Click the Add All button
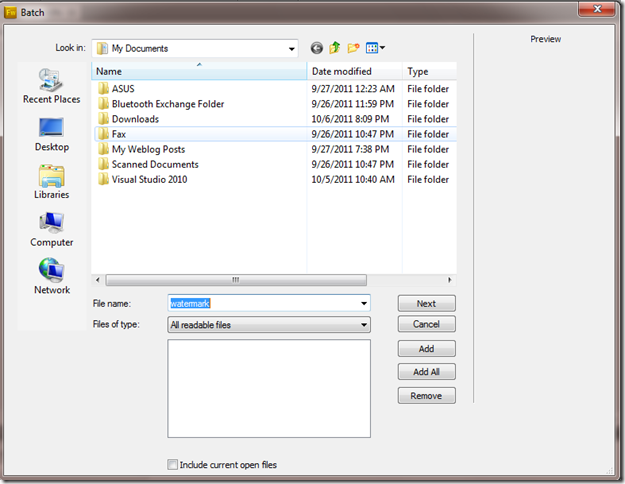The image size is (625, 484). tap(426, 372)
